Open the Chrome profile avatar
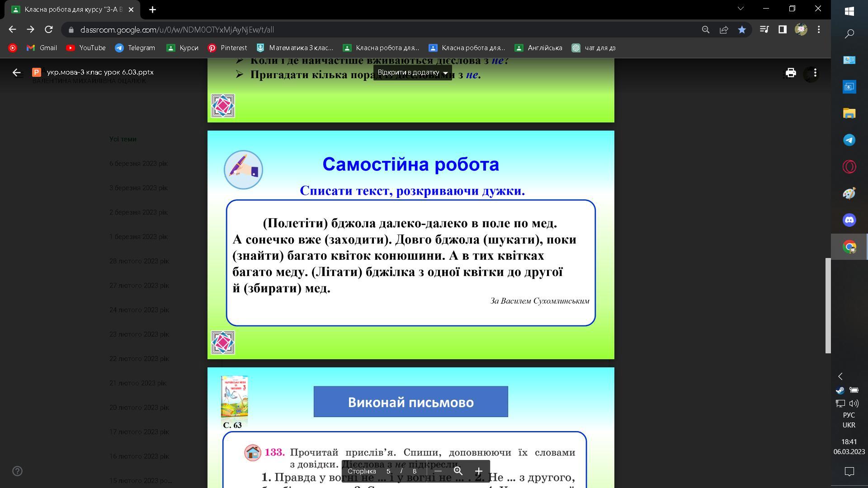The height and width of the screenshot is (488, 868). [x=801, y=29]
